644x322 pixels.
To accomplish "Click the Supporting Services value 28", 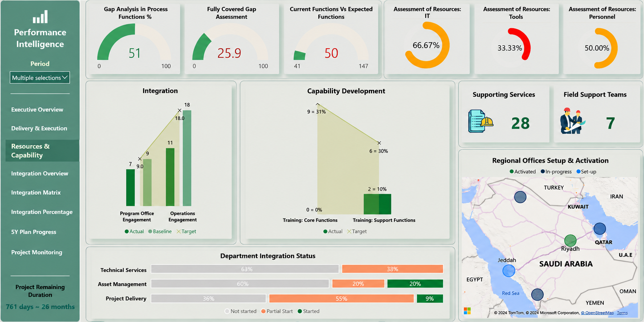I will click(521, 123).
